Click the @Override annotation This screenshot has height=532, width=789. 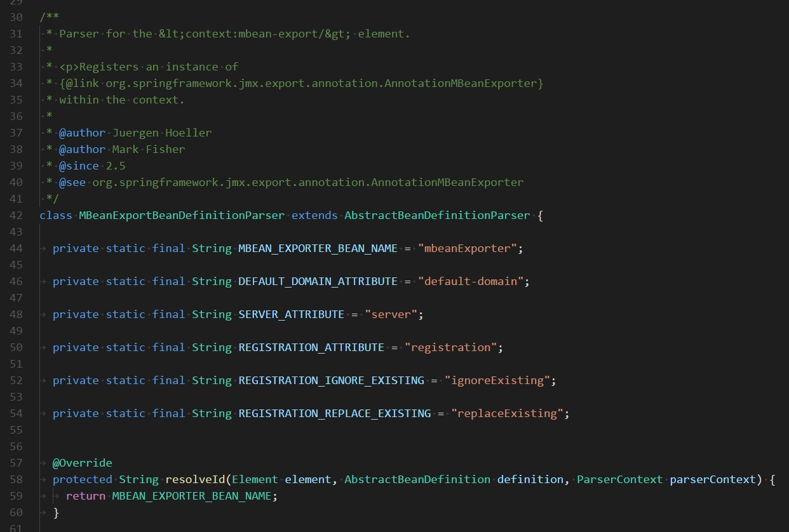tap(83, 463)
